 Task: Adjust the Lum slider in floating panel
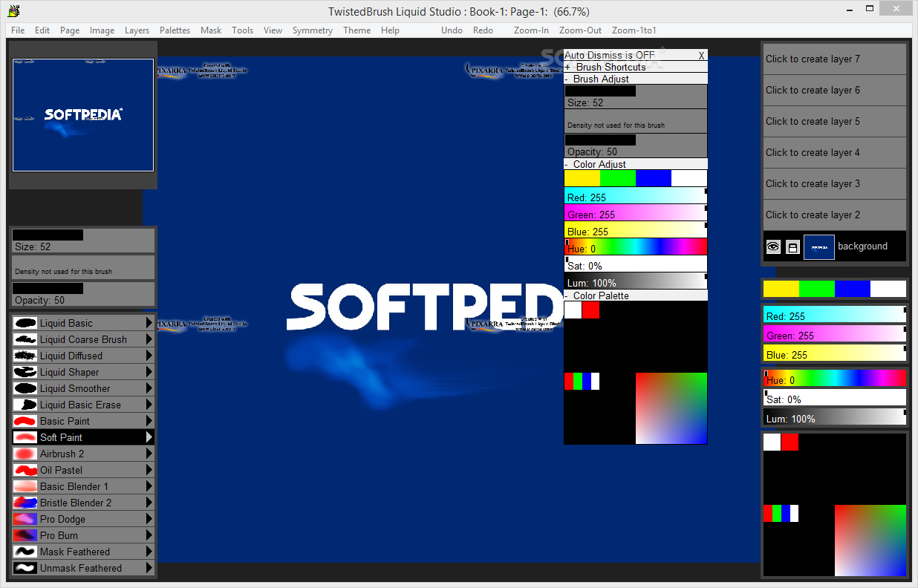pyautogui.click(x=636, y=281)
